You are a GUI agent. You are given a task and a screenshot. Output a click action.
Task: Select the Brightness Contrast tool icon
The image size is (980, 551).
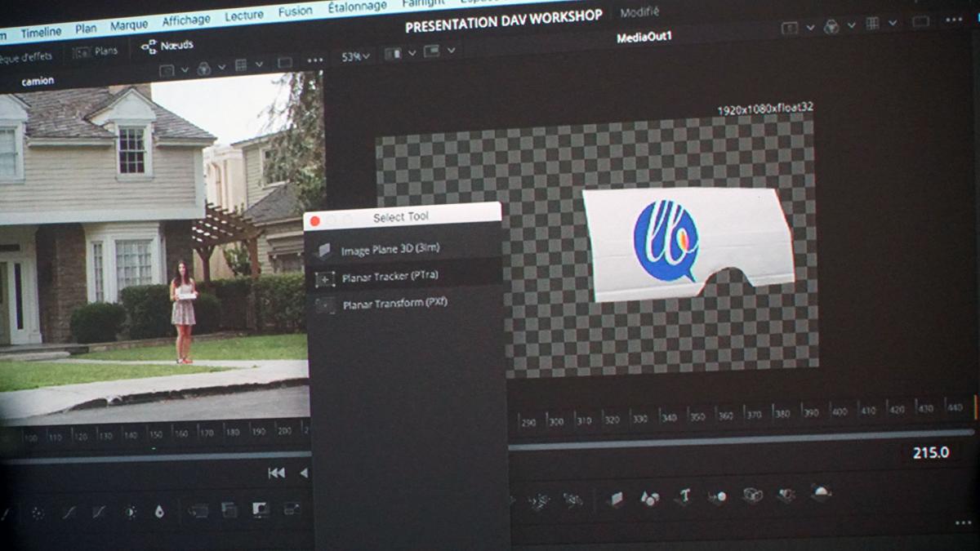pos(130,512)
